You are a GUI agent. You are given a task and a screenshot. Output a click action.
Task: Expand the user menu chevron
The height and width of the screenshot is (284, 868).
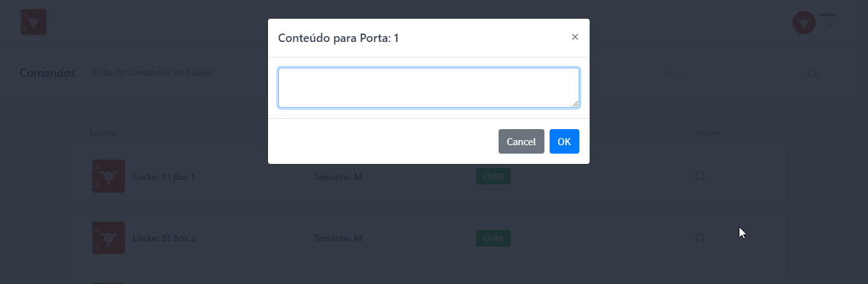click(x=831, y=24)
